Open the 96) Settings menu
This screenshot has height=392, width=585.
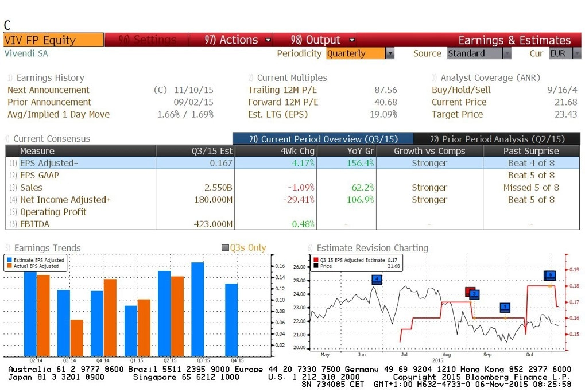coord(147,40)
